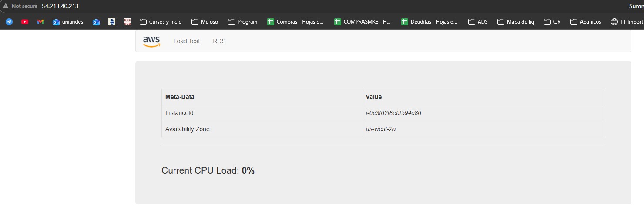Screen dimensions: 644x218
Task: Click the Current CPU Load 0% text
Action: pos(208,170)
